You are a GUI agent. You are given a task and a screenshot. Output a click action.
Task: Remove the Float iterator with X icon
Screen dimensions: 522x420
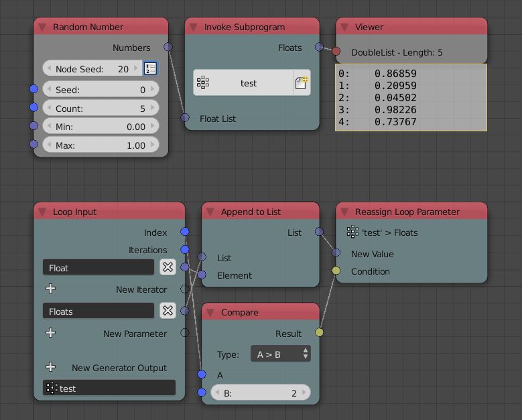168,267
